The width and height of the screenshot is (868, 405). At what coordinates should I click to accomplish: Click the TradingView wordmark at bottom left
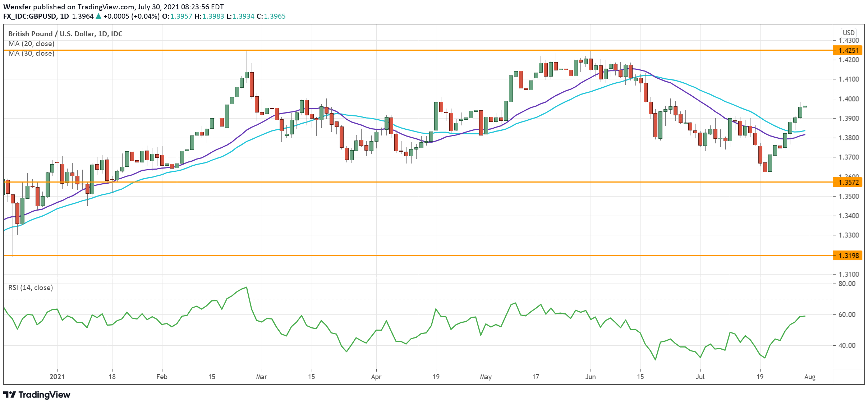(44, 395)
